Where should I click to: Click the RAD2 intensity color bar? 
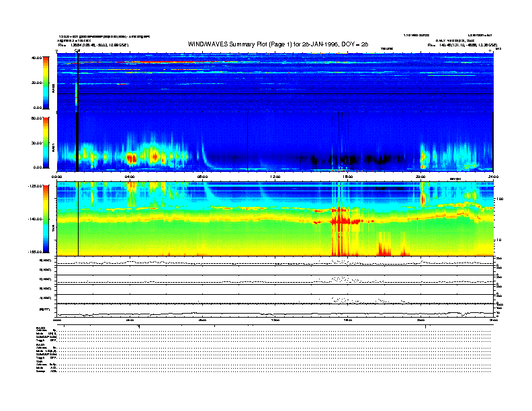point(46,83)
